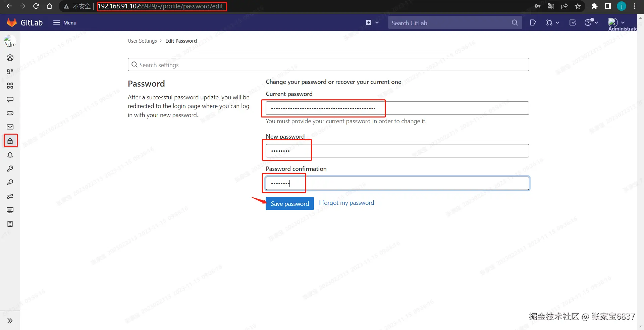The height and width of the screenshot is (330, 644).
Task: Click the search magnifier icon in GitLab search
Action: coord(515,22)
